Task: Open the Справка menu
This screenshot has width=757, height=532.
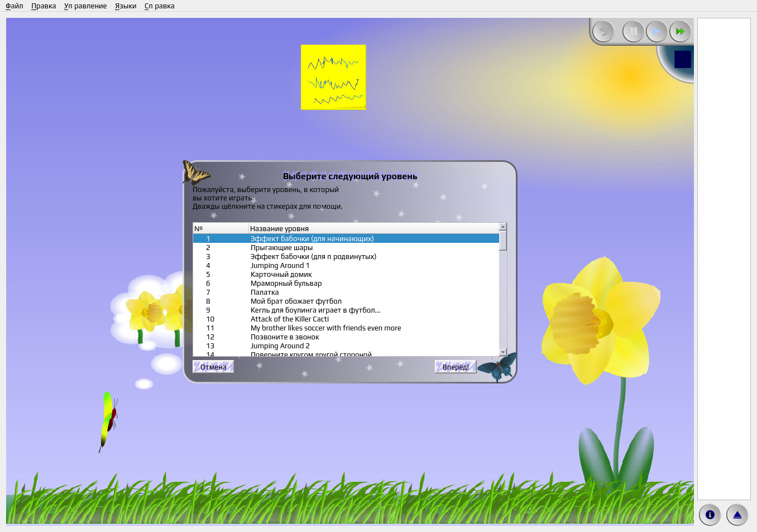Action: coord(159,6)
